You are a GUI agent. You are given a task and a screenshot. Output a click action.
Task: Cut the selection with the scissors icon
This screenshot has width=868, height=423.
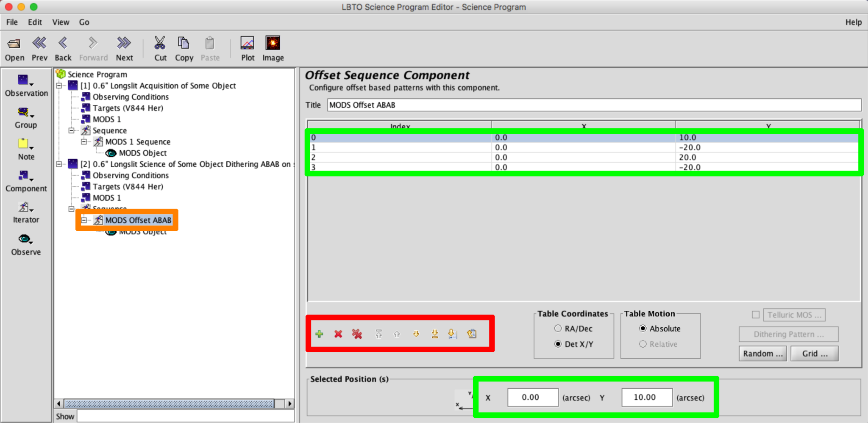pos(160,43)
